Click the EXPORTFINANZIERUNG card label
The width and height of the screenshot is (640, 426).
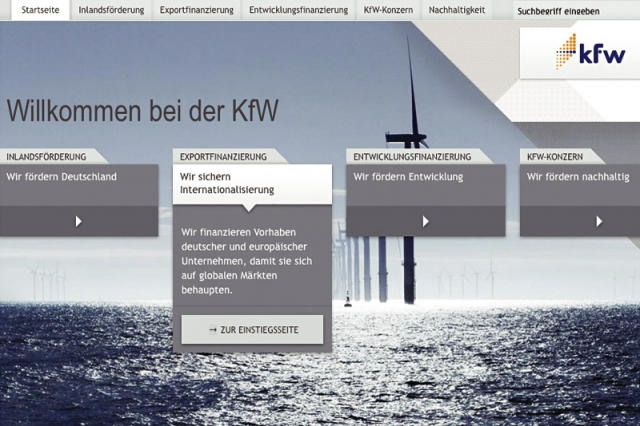point(223,157)
